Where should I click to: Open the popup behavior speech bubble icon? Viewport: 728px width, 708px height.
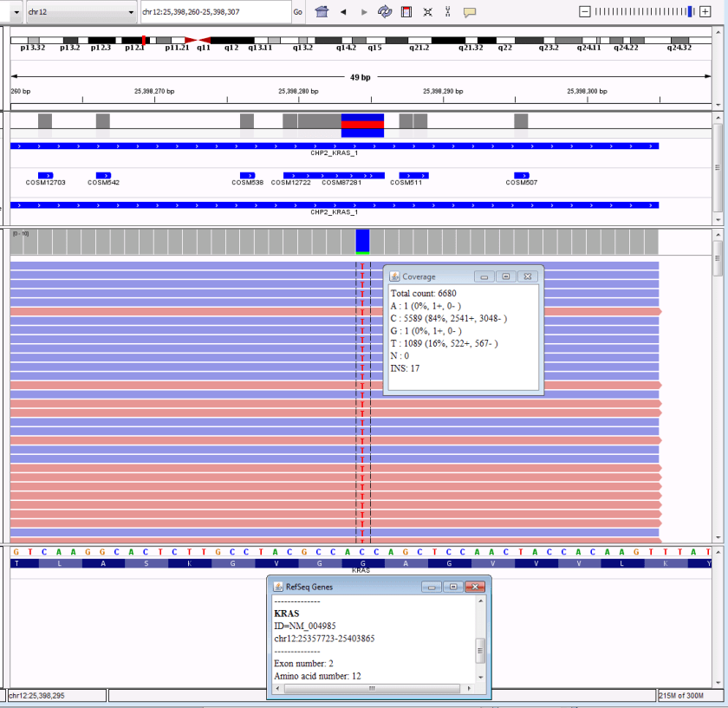[x=470, y=12]
